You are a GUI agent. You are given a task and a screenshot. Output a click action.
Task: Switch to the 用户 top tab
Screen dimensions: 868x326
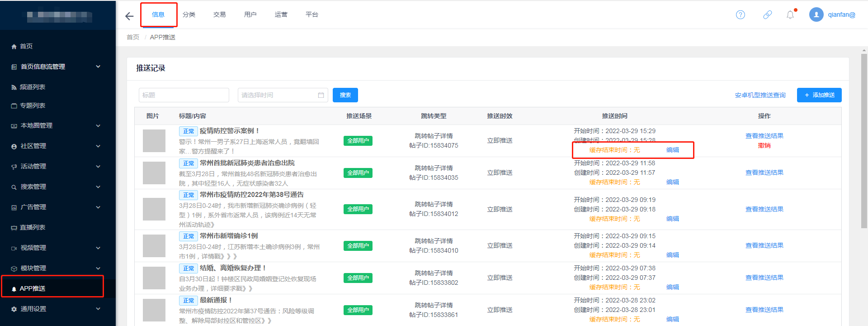click(x=250, y=14)
